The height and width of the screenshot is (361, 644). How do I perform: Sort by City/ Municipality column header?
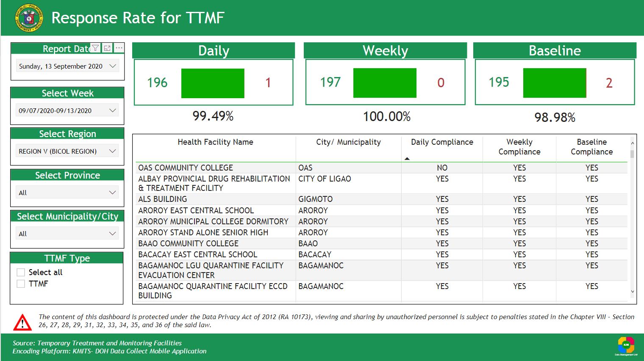(348, 142)
